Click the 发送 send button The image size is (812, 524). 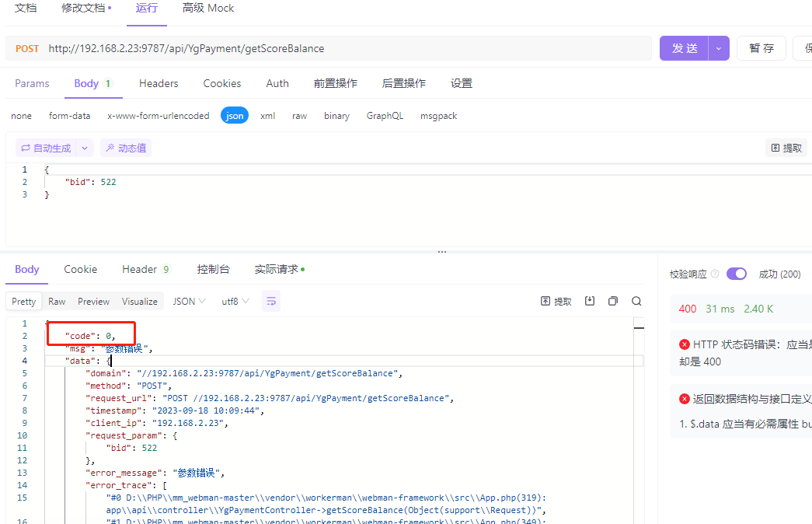coord(684,48)
